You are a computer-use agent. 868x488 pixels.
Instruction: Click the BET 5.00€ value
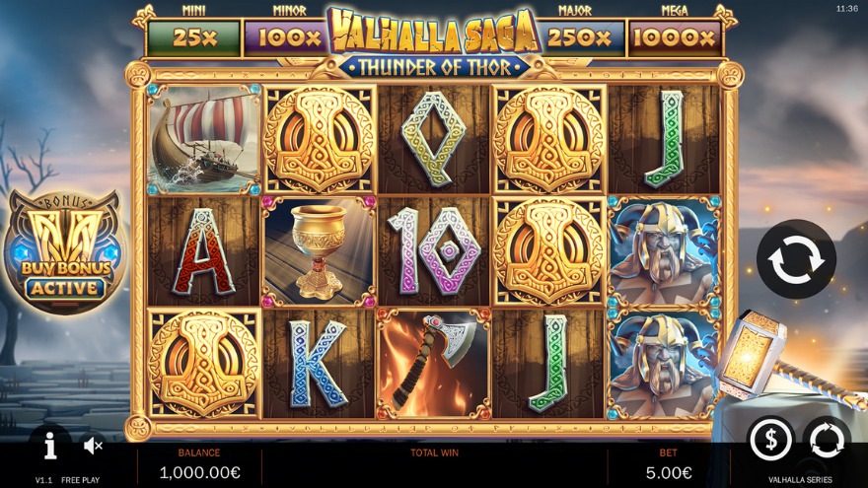pyautogui.click(x=669, y=473)
